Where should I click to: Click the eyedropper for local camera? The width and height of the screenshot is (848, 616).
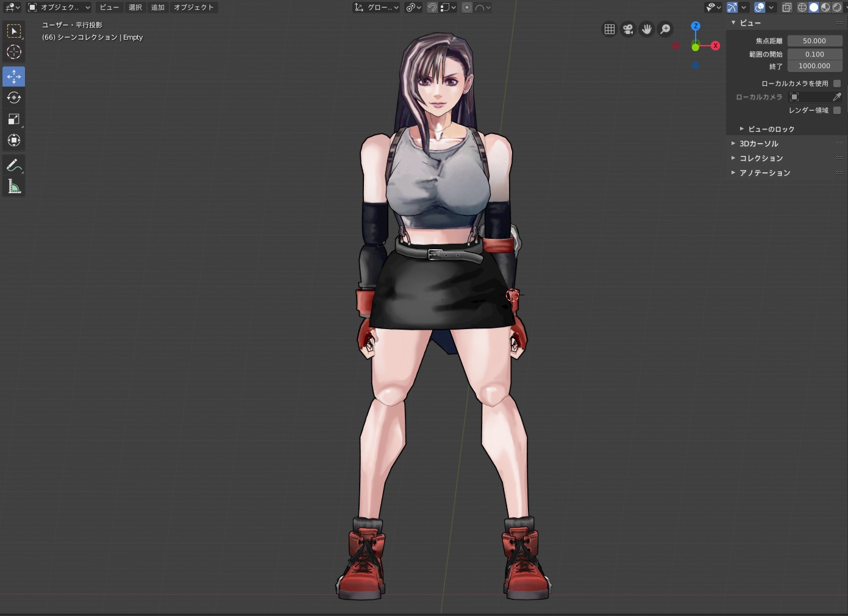(x=837, y=97)
